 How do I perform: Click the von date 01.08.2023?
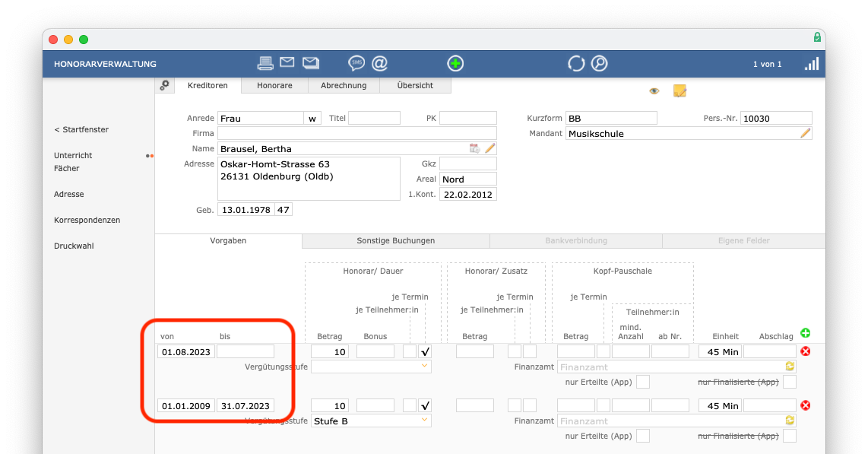[186, 351]
